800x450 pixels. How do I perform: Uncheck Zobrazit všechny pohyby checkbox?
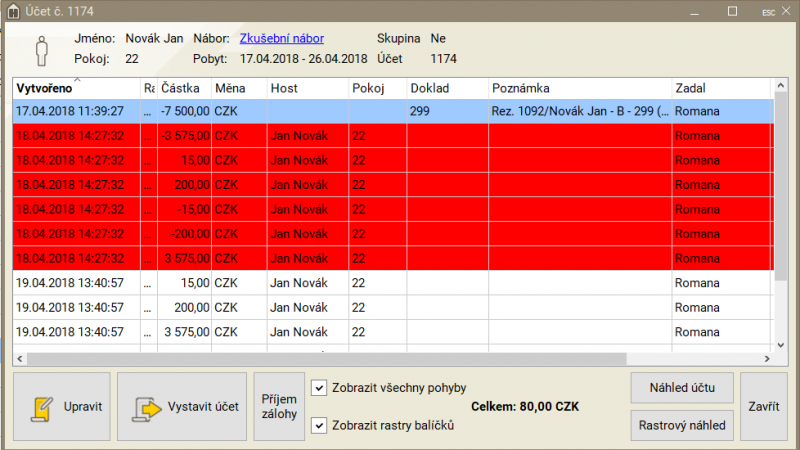[x=319, y=388]
